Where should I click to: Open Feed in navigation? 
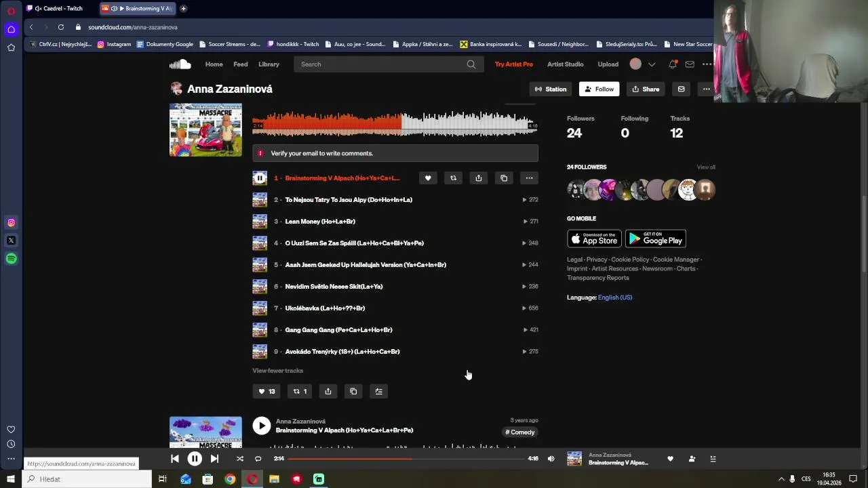[x=241, y=64]
